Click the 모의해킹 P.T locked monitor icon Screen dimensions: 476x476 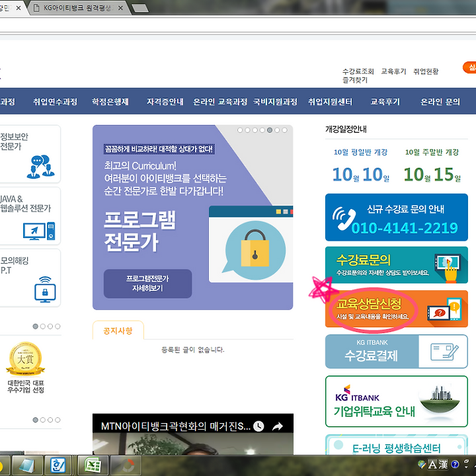(x=45, y=290)
